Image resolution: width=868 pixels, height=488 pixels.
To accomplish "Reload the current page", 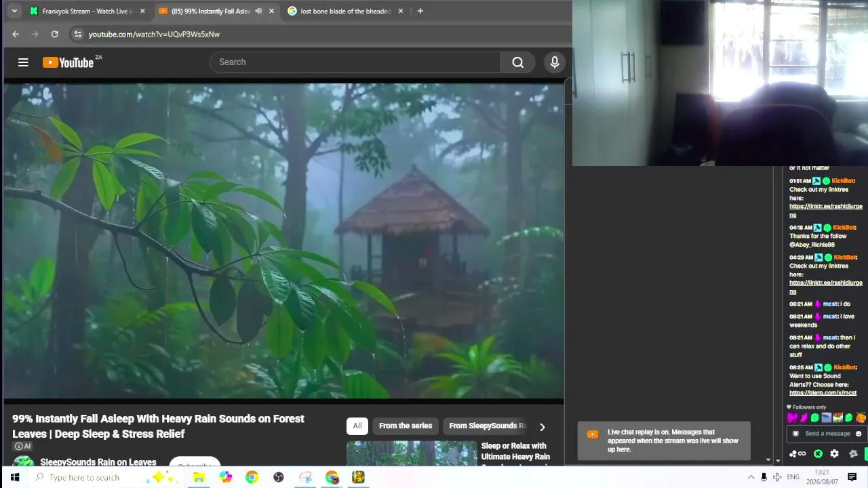I will click(54, 34).
